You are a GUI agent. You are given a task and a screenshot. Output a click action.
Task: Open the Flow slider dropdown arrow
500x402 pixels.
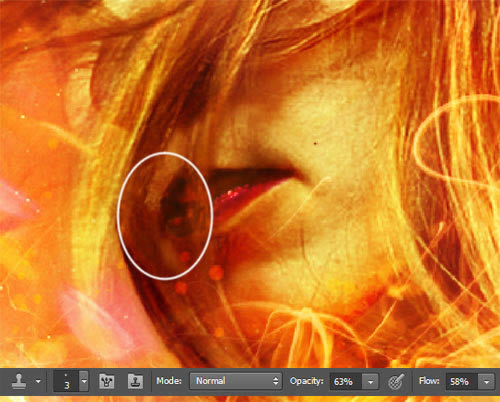click(x=486, y=382)
